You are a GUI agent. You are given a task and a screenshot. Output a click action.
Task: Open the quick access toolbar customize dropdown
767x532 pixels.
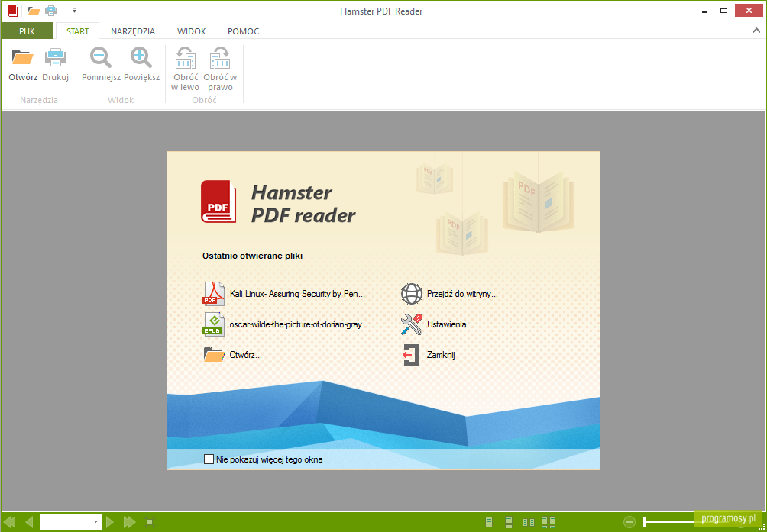pos(74,10)
